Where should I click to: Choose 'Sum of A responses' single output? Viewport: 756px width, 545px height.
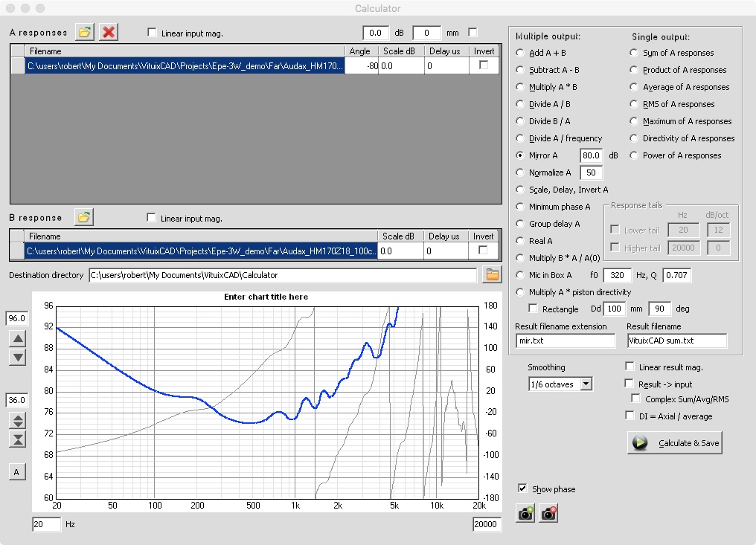tap(634, 53)
